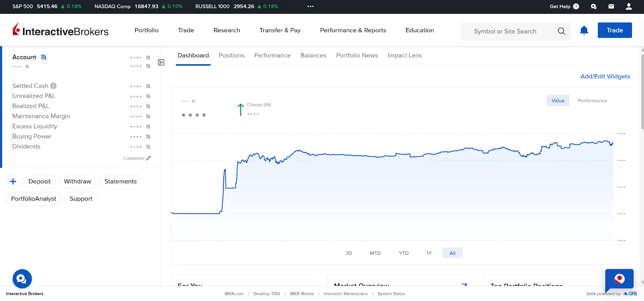Open the System Status footer link

(x=391, y=294)
